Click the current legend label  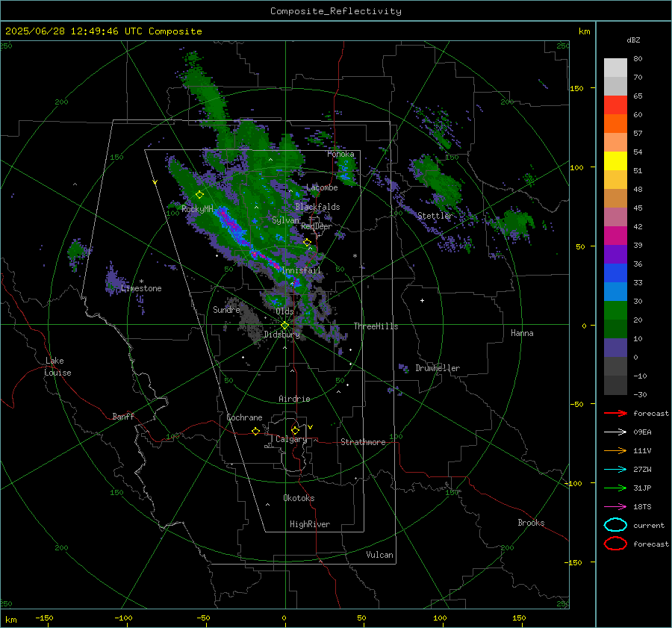click(649, 525)
